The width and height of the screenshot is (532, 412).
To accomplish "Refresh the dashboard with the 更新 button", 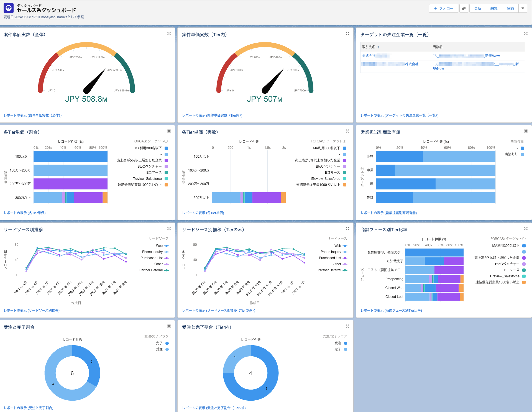I will pyautogui.click(x=477, y=8).
